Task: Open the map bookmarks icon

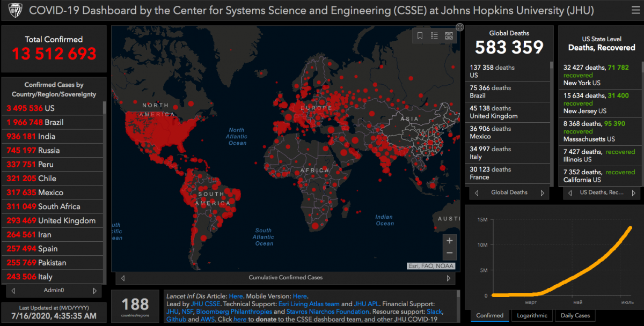Action: coord(420,36)
